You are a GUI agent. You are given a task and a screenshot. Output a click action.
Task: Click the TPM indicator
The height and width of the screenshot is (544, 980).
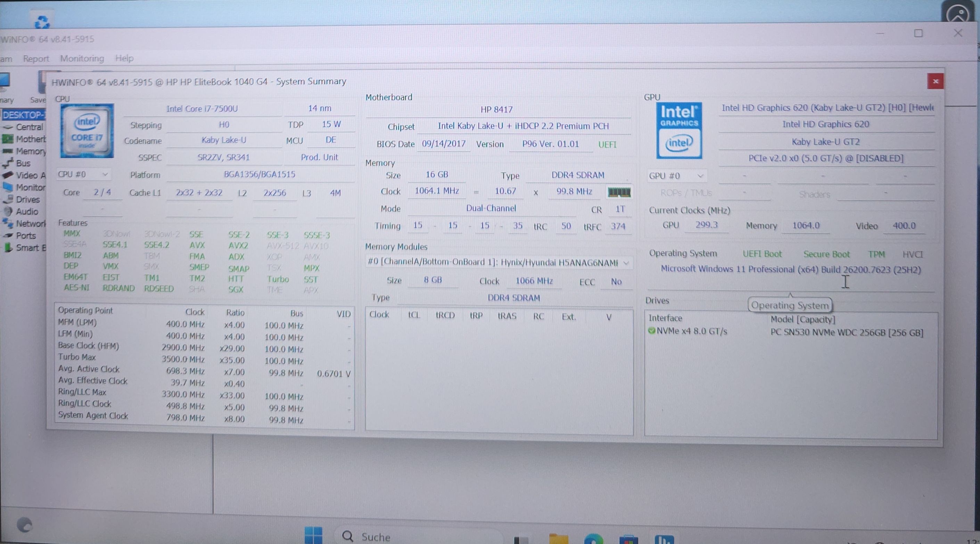(876, 254)
